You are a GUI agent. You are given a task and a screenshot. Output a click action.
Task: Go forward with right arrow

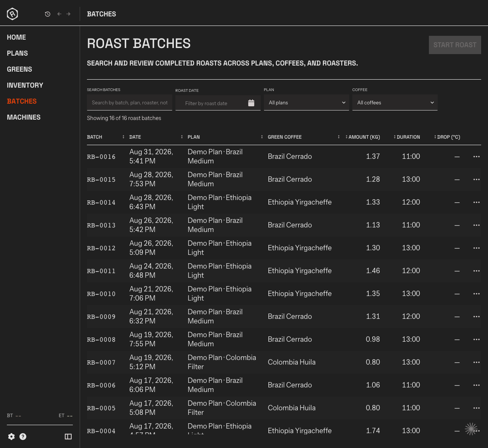(69, 14)
